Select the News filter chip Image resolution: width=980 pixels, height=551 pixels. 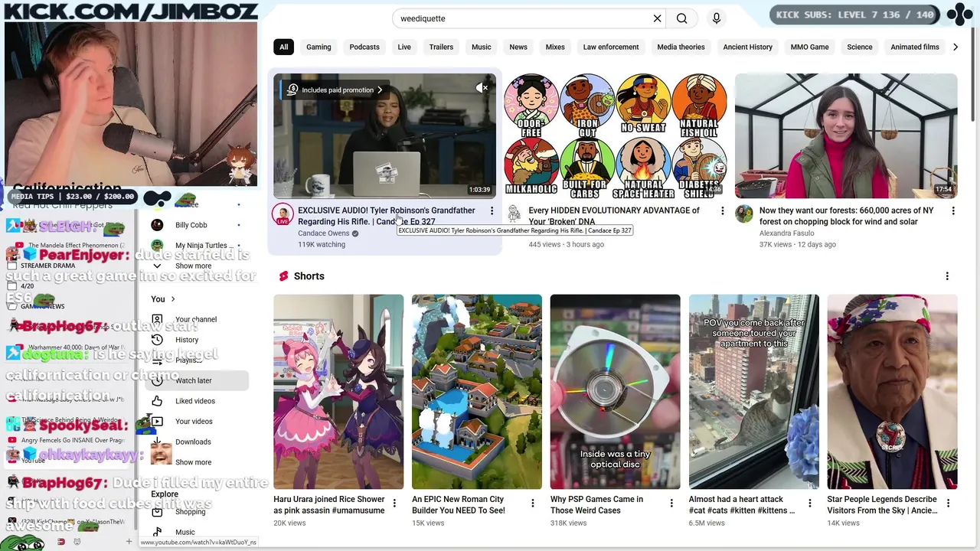tap(518, 47)
